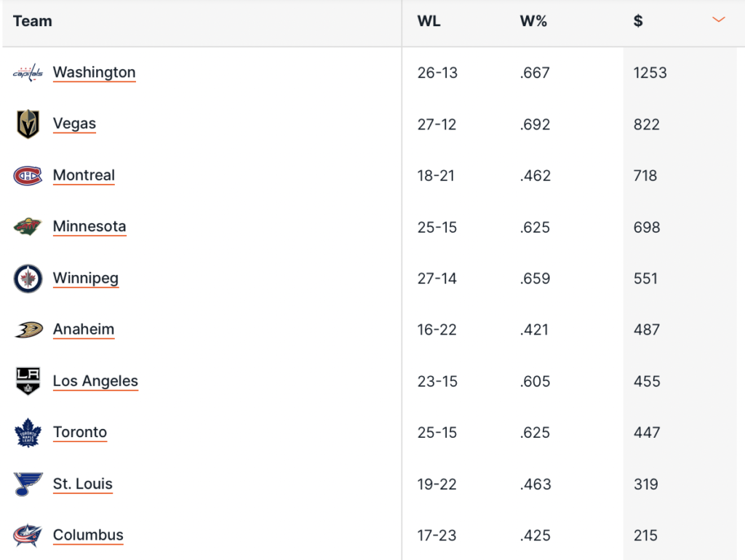The image size is (745, 560).
Task: Click the Toronto Maple Leafs logo
Action: click(x=28, y=433)
